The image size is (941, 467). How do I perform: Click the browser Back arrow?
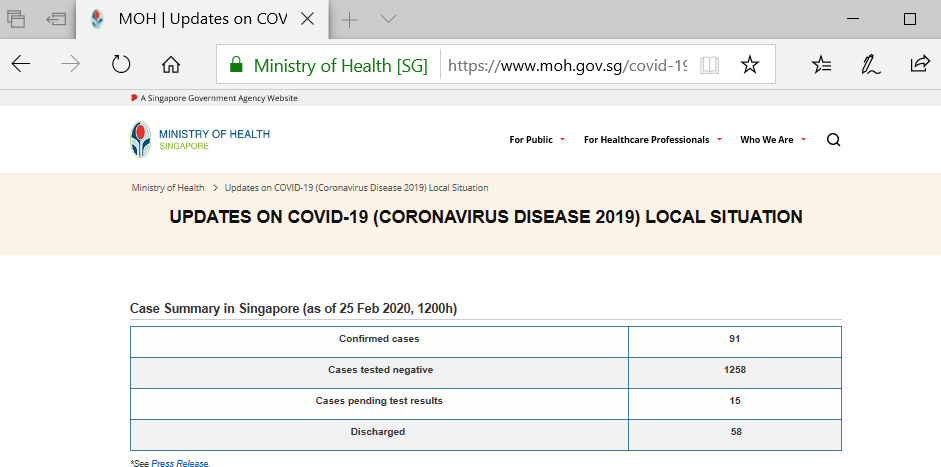(x=21, y=65)
